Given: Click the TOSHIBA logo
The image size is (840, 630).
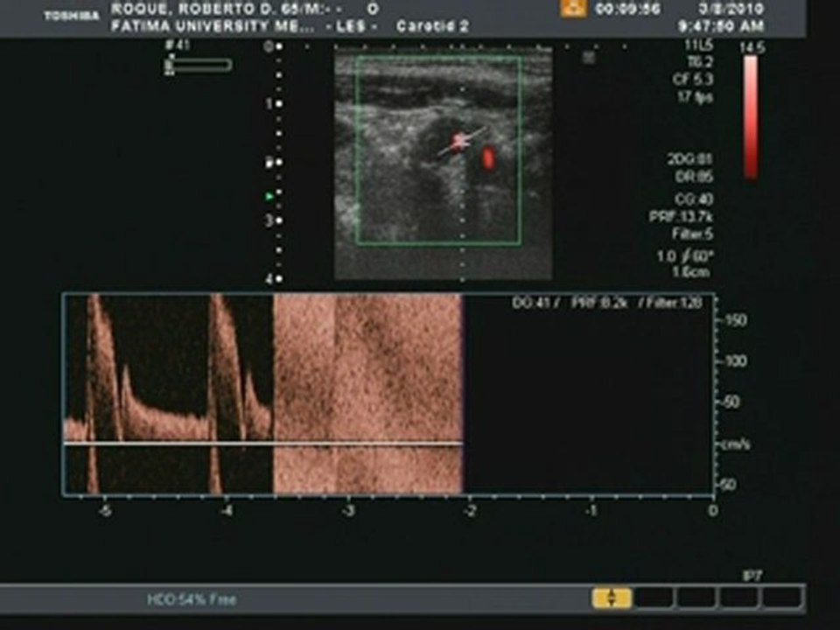Looking at the screenshot, I should (72, 16).
